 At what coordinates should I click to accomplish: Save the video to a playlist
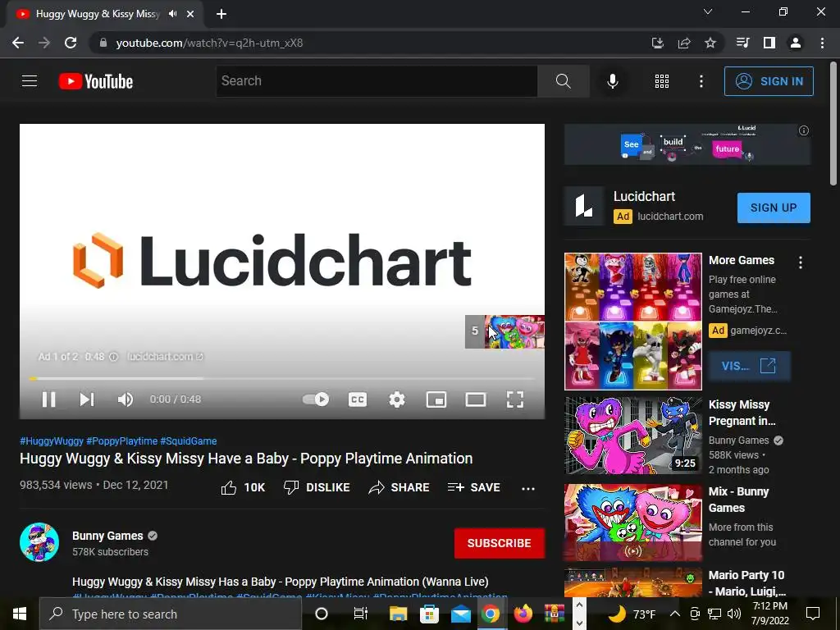[473, 487]
